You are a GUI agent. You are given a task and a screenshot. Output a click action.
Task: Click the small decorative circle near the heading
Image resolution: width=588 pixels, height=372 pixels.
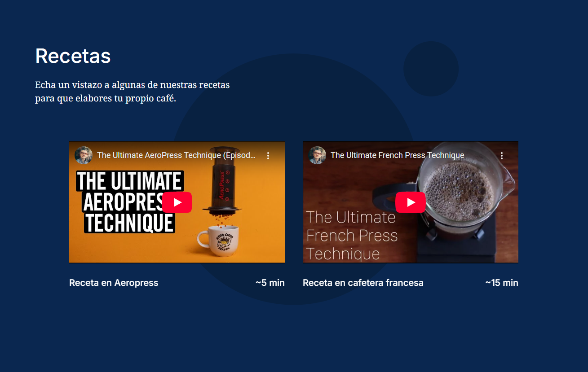[431, 69]
